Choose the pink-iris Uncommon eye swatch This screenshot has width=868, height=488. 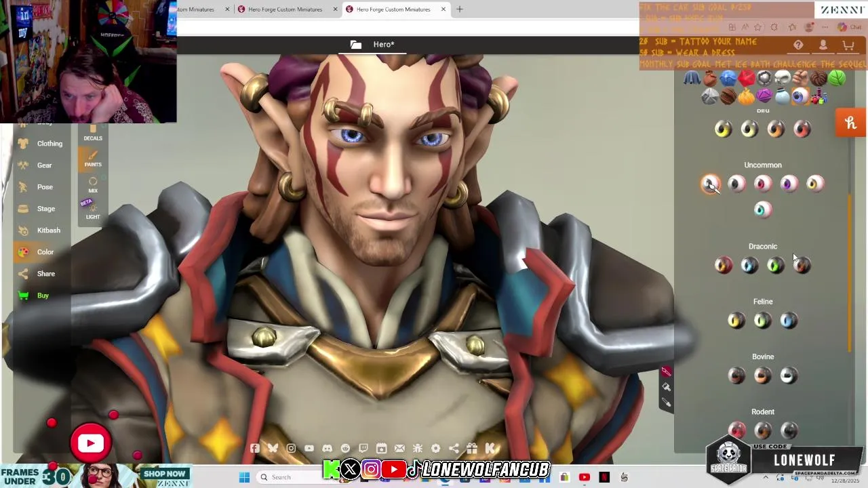[x=763, y=184]
